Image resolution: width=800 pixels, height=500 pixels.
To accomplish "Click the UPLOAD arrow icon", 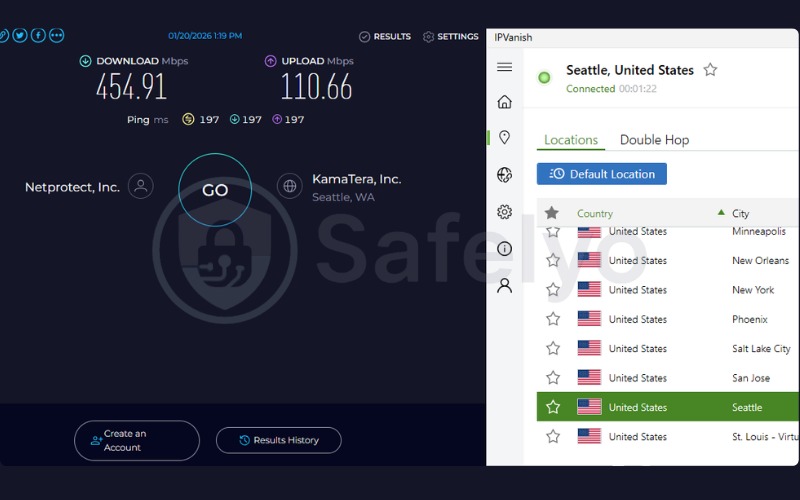I will pyautogui.click(x=270, y=61).
